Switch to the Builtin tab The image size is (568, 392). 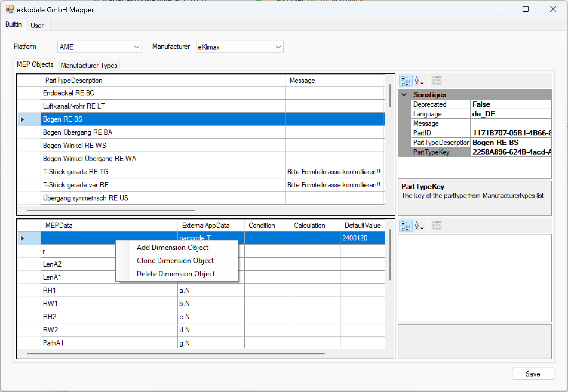pos(14,24)
